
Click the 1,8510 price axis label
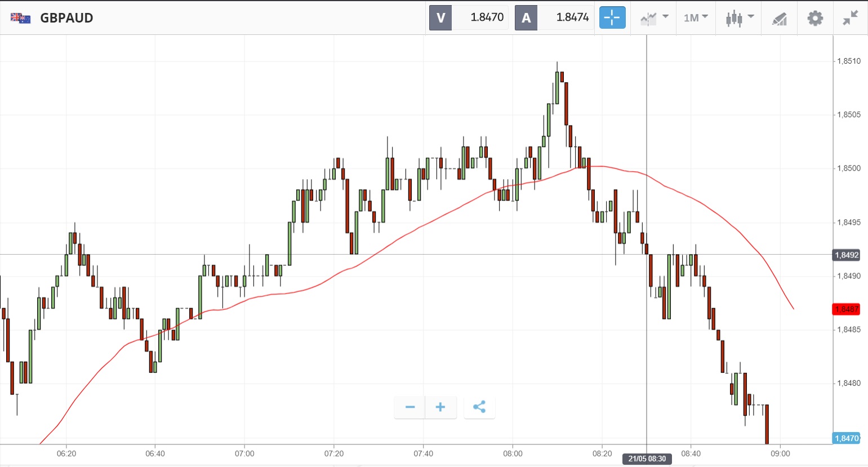(x=848, y=61)
